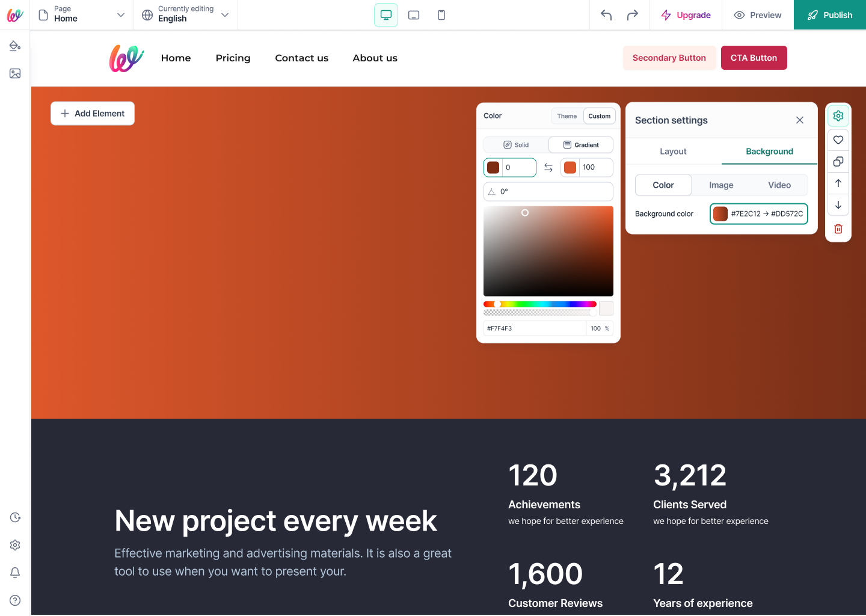Open background color gradient picker field
The width and height of the screenshot is (866, 616).
pos(759,214)
